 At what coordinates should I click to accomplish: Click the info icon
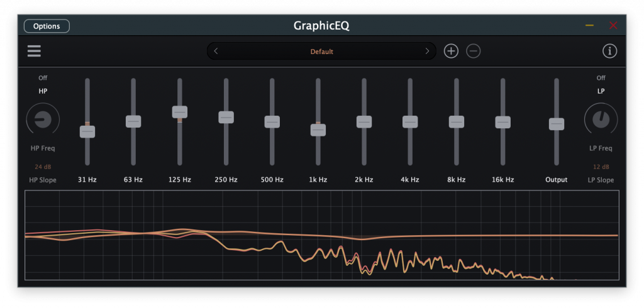coord(609,51)
